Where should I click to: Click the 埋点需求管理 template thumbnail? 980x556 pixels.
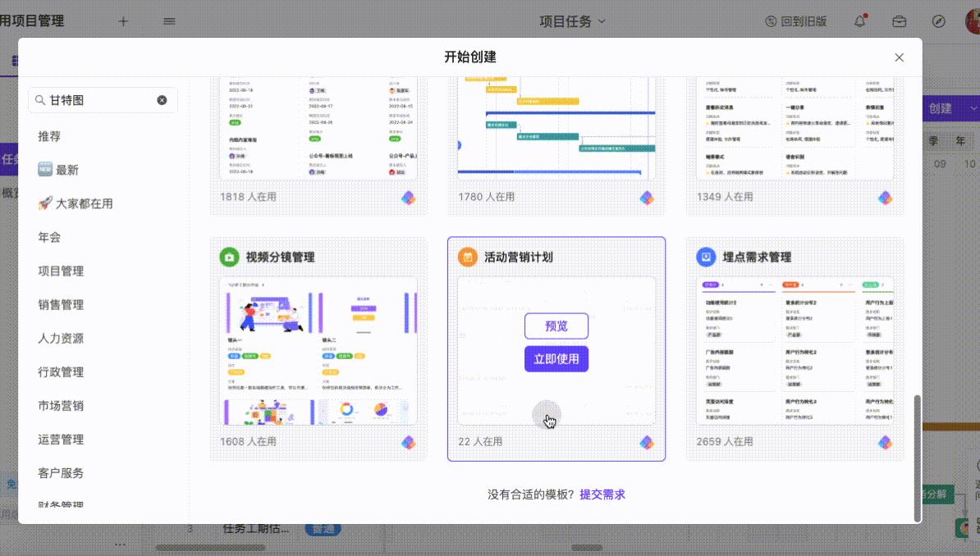click(795, 351)
